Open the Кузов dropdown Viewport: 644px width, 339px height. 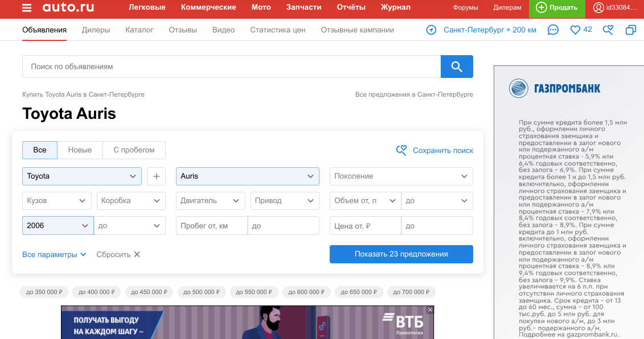[x=58, y=201]
